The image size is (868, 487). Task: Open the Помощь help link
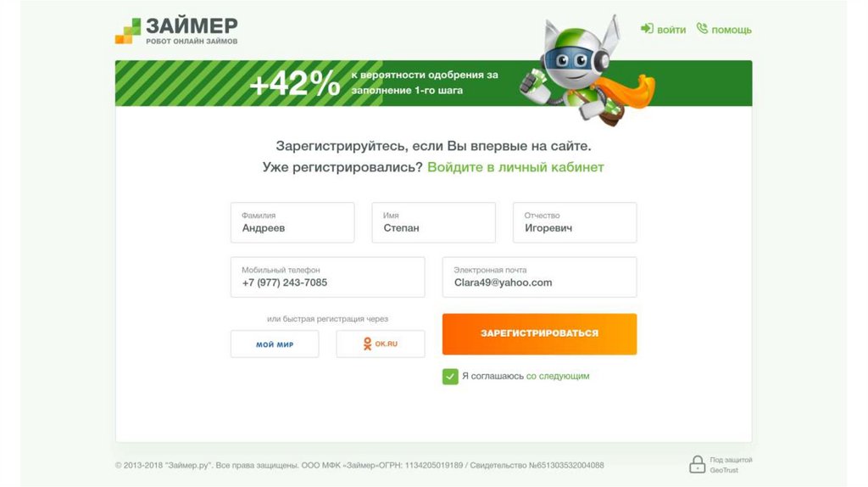pos(731,30)
